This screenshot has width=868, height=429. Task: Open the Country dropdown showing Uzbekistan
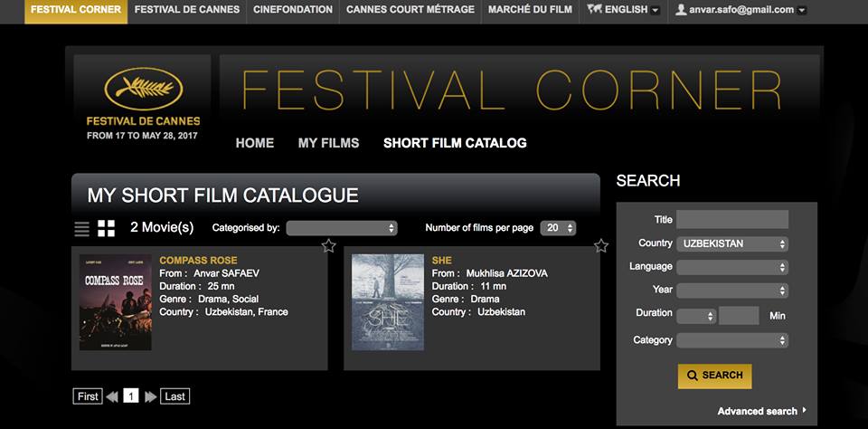click(731, 243)
